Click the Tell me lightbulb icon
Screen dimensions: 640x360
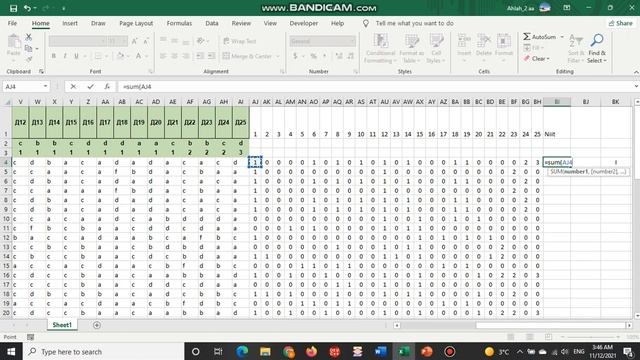tap(366, 24)
